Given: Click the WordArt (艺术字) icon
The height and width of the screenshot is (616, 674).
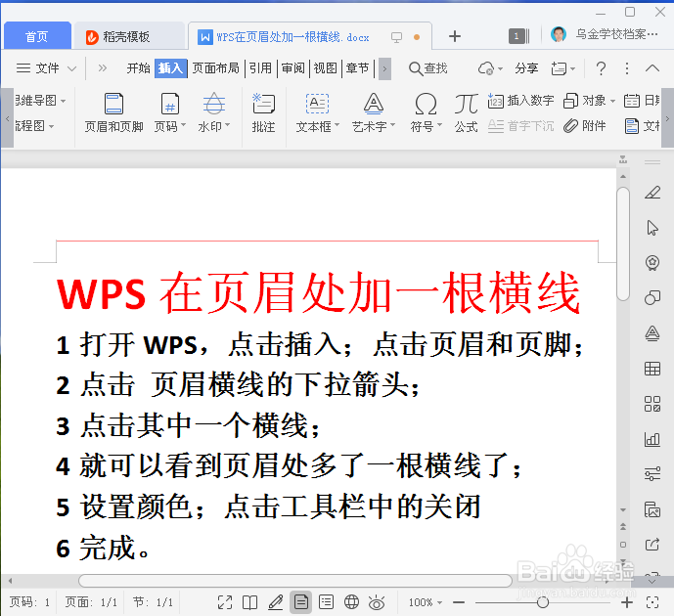Looking at the screenshot, I should pos(373,104).
